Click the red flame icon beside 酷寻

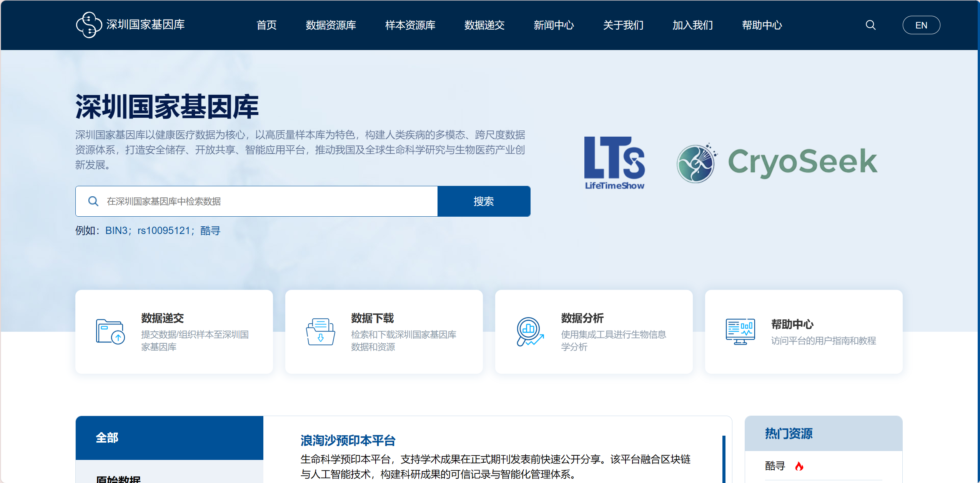click(799, 466)
